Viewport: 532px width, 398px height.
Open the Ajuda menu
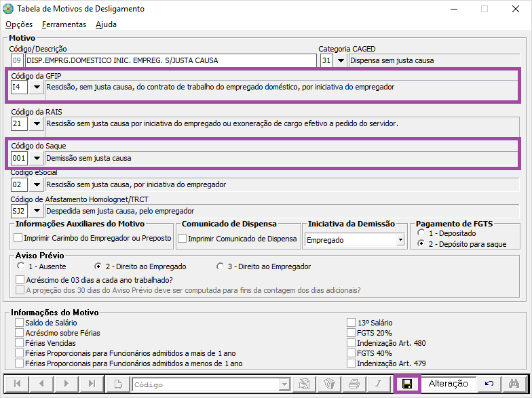(106, 24)
